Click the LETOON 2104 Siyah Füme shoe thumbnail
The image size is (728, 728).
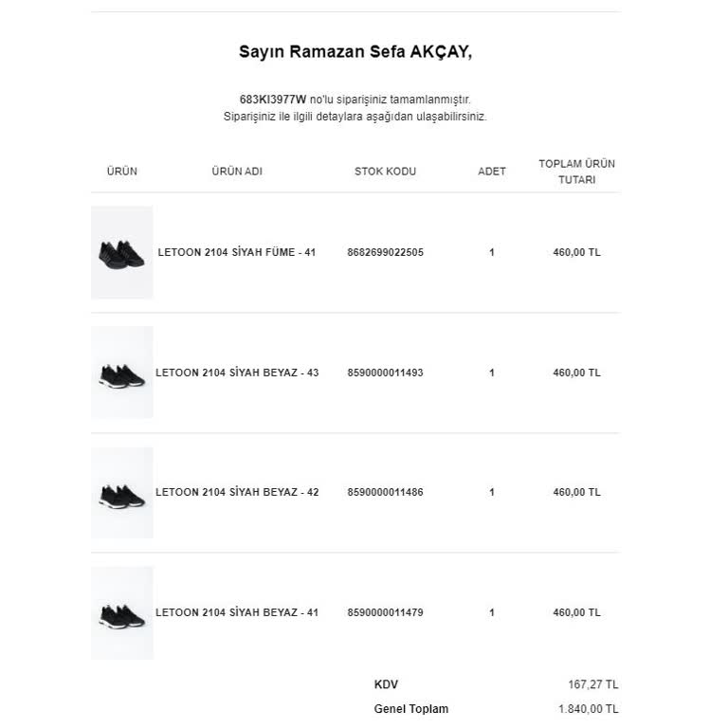point(121,253)
